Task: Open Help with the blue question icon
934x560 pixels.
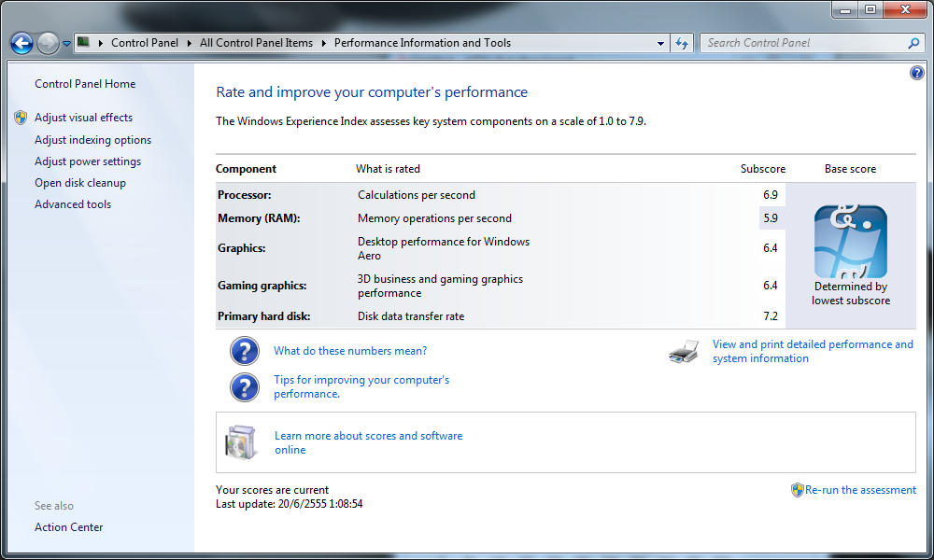Action: 917,73
